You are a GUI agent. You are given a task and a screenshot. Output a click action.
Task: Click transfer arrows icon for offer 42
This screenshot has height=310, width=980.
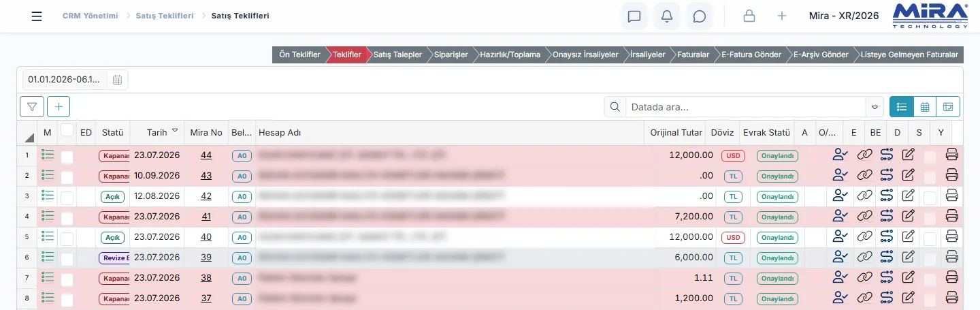(x=886, y=196)
